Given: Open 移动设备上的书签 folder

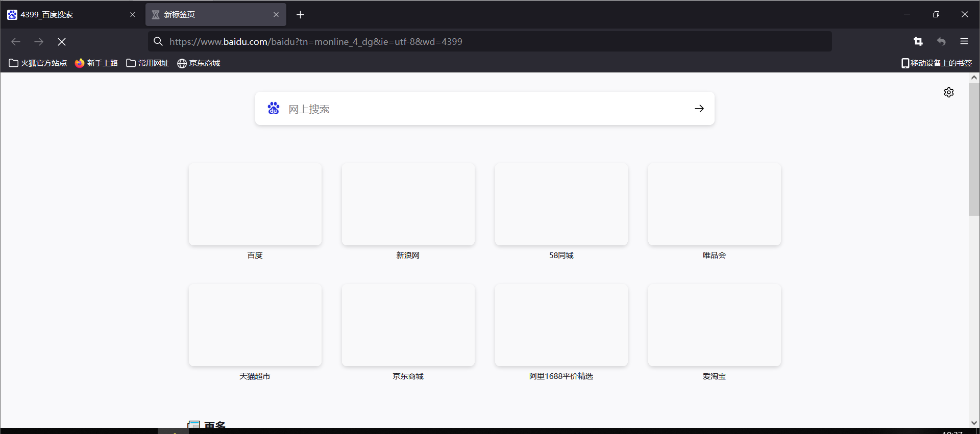Looking at the screenshot, I should [937, 63].
